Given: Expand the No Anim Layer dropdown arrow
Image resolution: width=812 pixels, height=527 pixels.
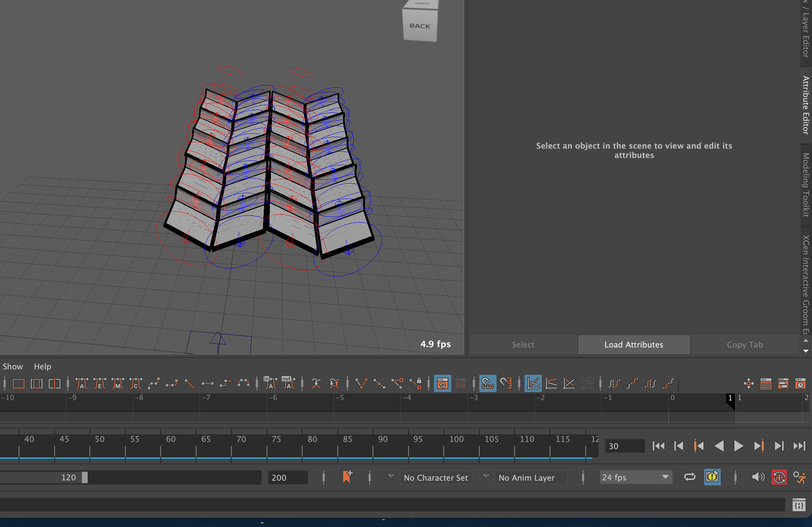Looking at the screenshot, I should coord(486,477).
